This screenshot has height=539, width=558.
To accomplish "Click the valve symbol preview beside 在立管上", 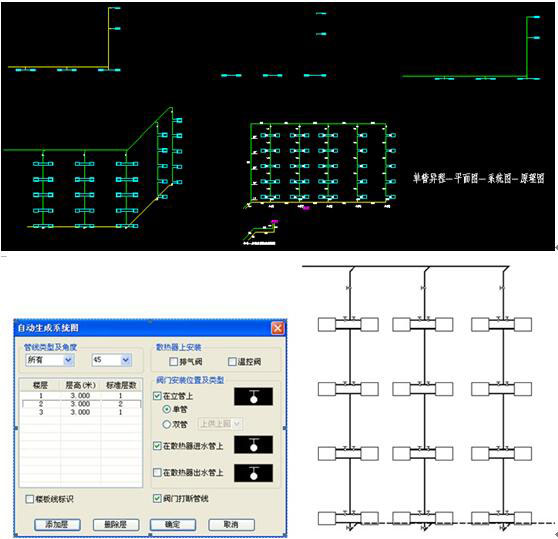I will [x=253, y=396].
